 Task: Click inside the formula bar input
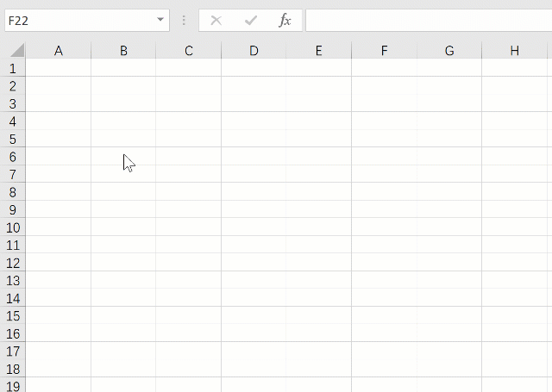(x=429, y=21)
